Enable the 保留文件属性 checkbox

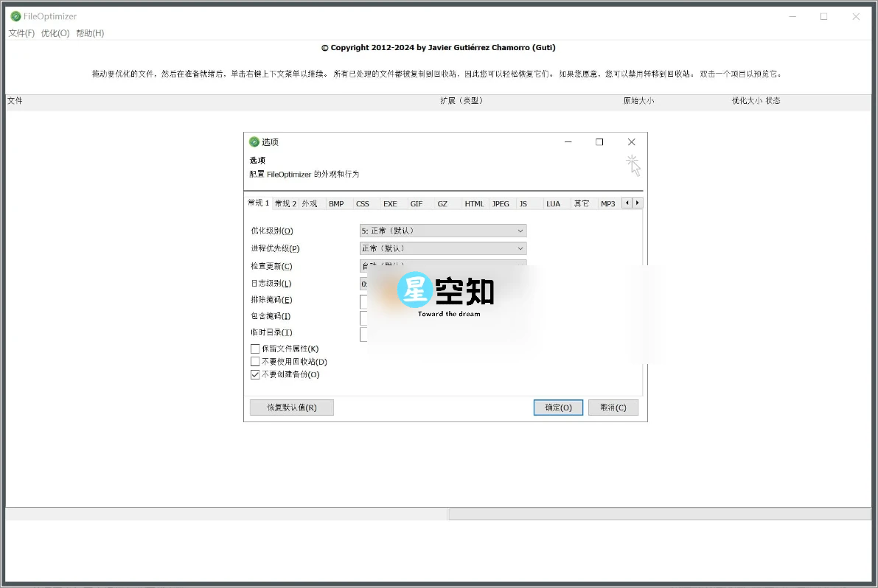click(255, 348)
